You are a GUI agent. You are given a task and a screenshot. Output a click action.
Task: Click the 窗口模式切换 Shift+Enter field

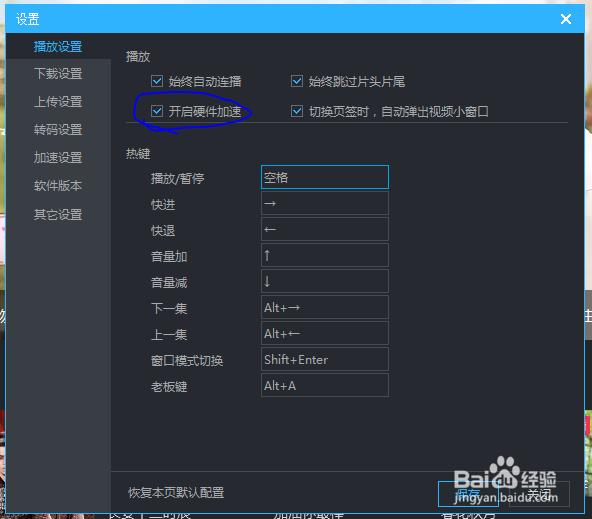coord(325,359)
